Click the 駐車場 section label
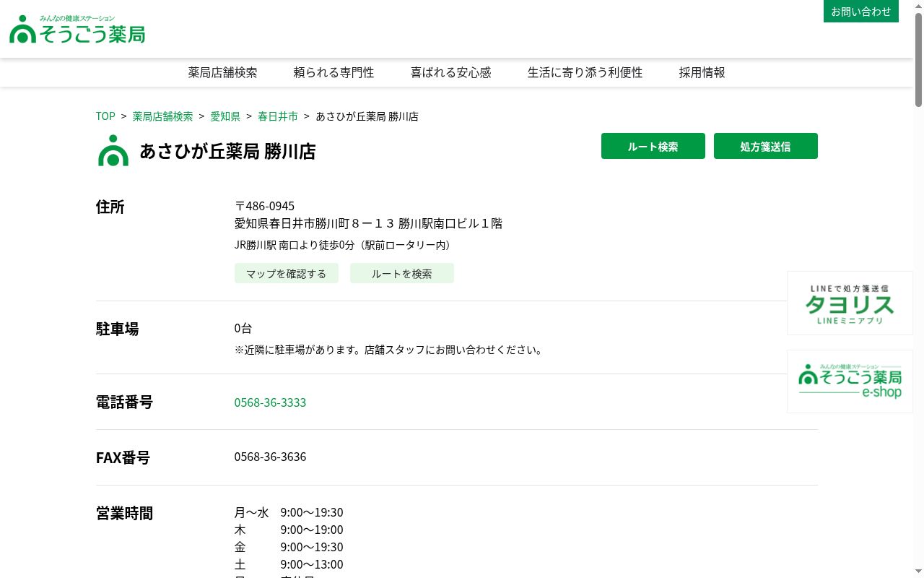924x578 pixels. [x=117, y=329]
